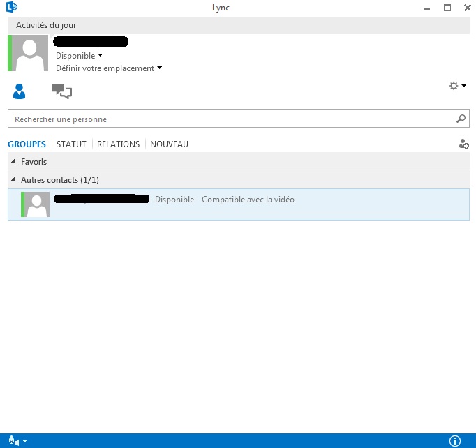Select the available contact row
Screen dimensions: 476x448
[238, 204]
